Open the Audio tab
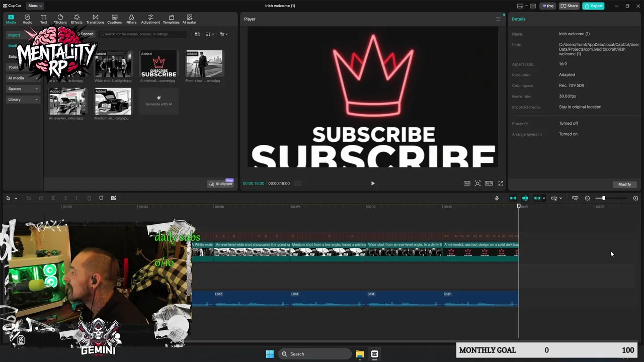644x362 pixels. 27,19
